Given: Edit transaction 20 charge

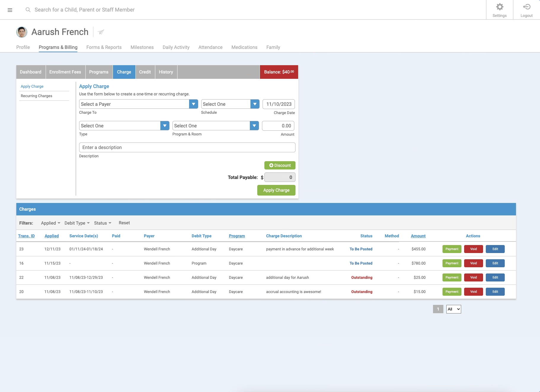Looking at the screenshot, I should pos(495,292).
